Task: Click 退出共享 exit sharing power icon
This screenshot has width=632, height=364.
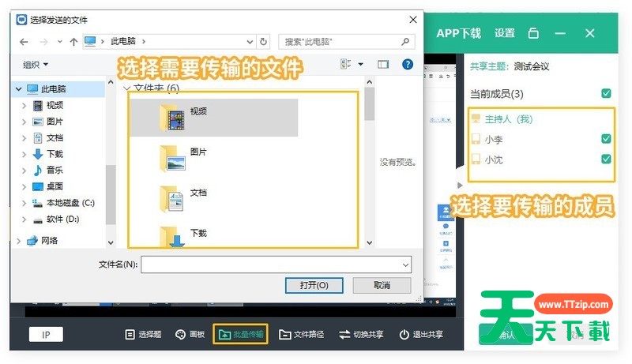Action: coord(404,335)
